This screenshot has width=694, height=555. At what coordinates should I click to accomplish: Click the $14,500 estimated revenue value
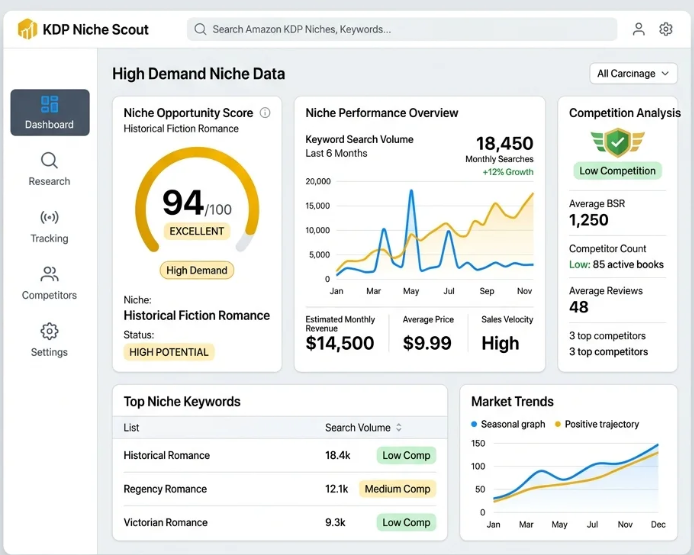pos(340,343)
